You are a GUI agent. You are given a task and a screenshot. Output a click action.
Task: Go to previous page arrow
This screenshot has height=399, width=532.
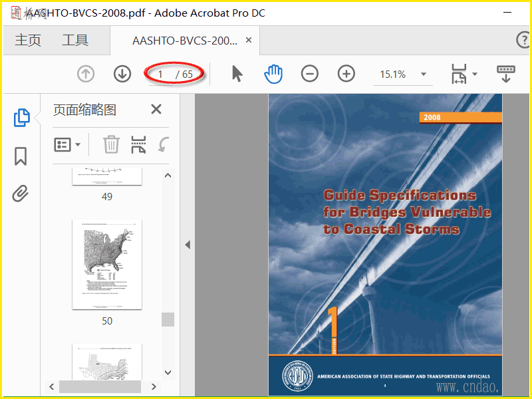[86, 74]
